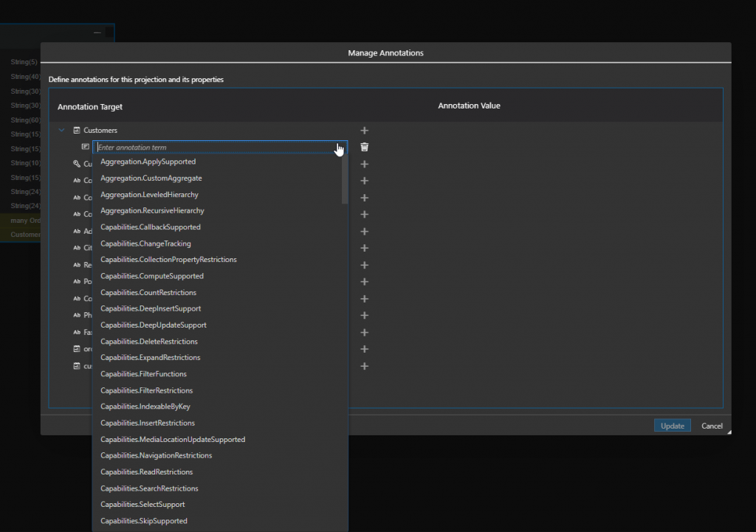Click plus icon for the 'Ph' property row

click(x=365, y=316)
